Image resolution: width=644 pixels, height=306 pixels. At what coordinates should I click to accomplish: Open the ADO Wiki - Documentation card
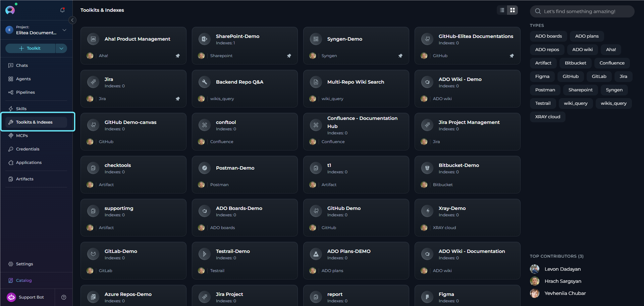[467, 261]
